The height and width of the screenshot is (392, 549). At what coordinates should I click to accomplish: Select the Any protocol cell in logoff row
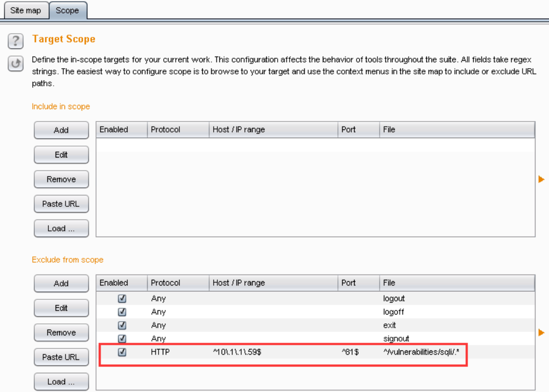[x=178, y=312]
